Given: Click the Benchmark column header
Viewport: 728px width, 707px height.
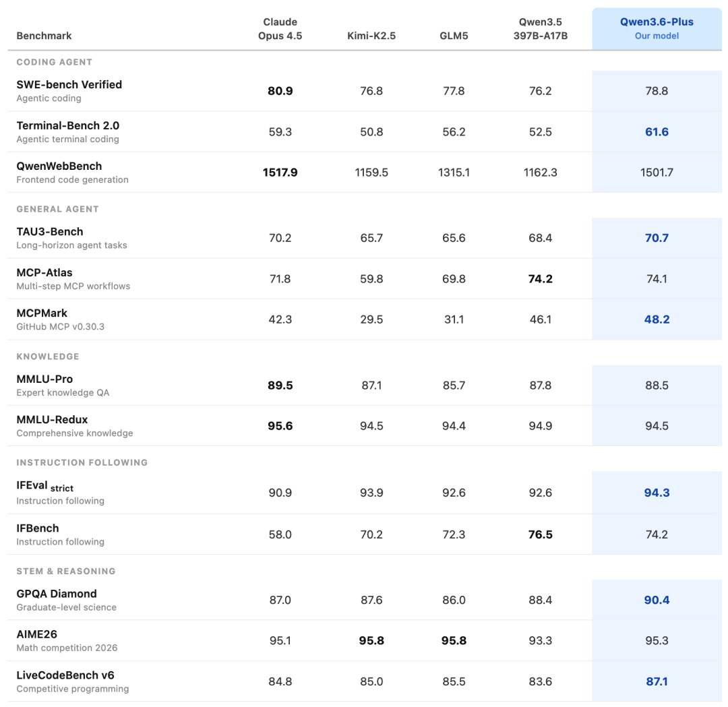Looking at the screenshot, I should (x=44, y=36).
